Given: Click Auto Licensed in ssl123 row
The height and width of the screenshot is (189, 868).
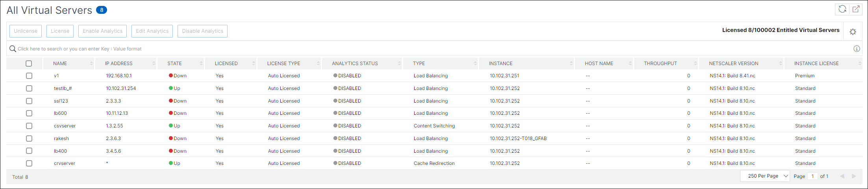Looking at the screenshot, I should (x=284, y=101).
